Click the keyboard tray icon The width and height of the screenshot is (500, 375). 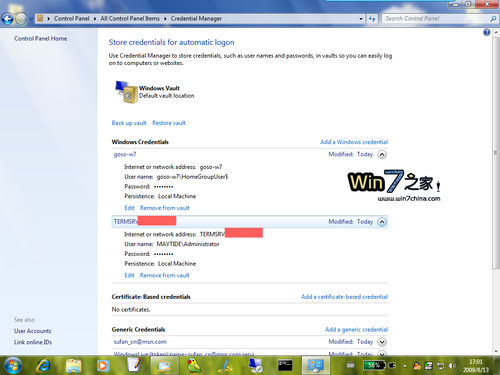(x=350, y=366)
